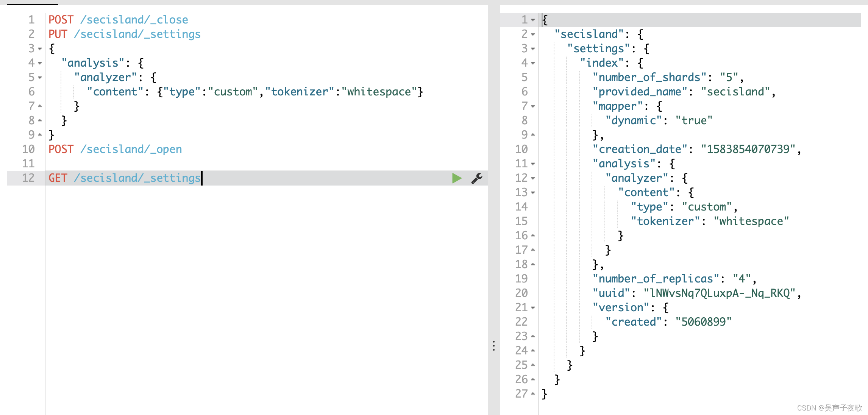Collapse "mapper" object in response
Image resolution: width=868 pixels, height=415 pixels.
pos(533,106)
